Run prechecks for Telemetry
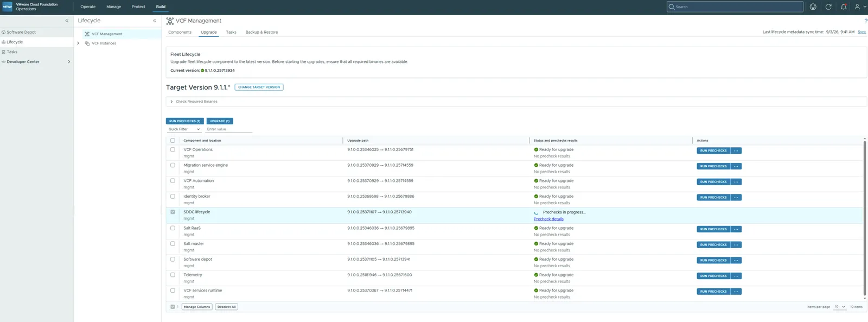The image size is (868, 322). tap(713, 276)
